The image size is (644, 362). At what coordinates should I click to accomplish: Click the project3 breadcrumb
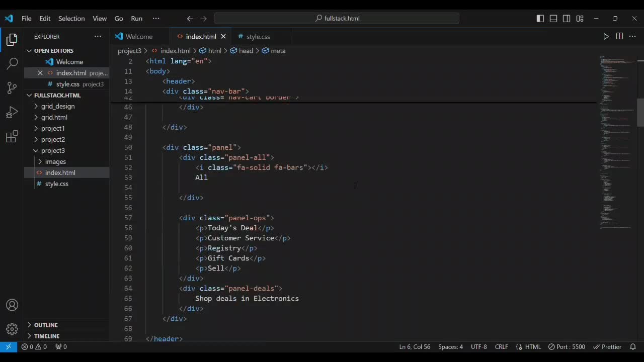pos(129,51)
